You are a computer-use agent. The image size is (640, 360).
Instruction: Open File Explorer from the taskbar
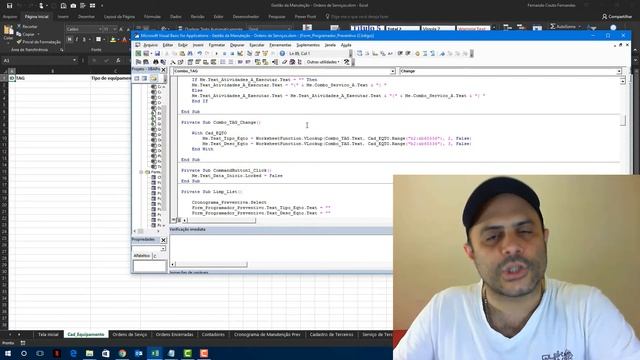tap(89, 353)
